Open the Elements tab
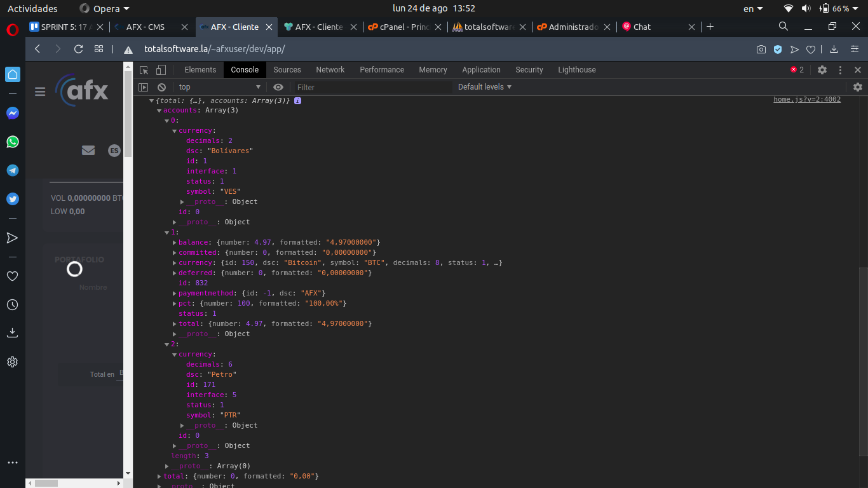The height and width of the screenshot is (488, 868). 200,70
